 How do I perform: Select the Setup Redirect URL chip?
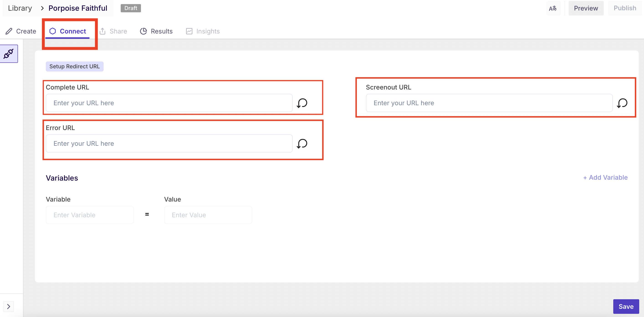pos(74,66)
